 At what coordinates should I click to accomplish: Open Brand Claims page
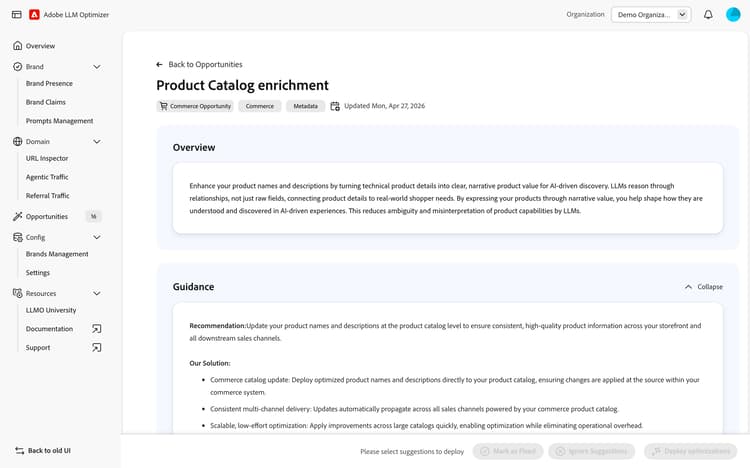pos(45,102)
